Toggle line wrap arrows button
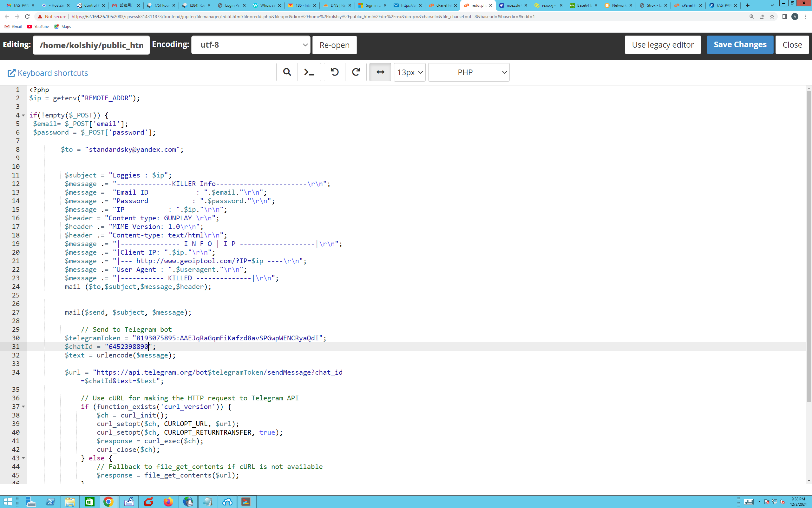Viewport: 812px width, 508px height. [x=380, y=72]
